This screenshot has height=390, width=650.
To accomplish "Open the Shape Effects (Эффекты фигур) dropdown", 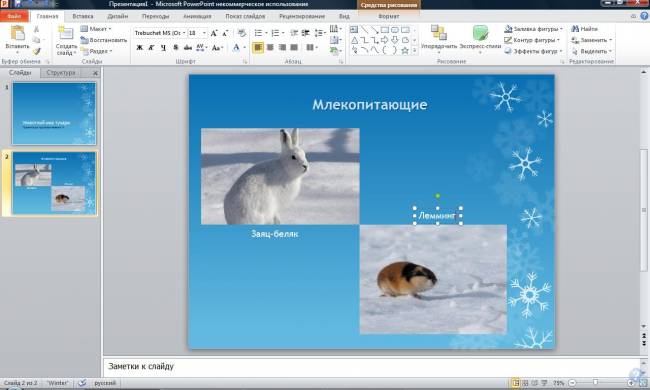I will (534, 51).
